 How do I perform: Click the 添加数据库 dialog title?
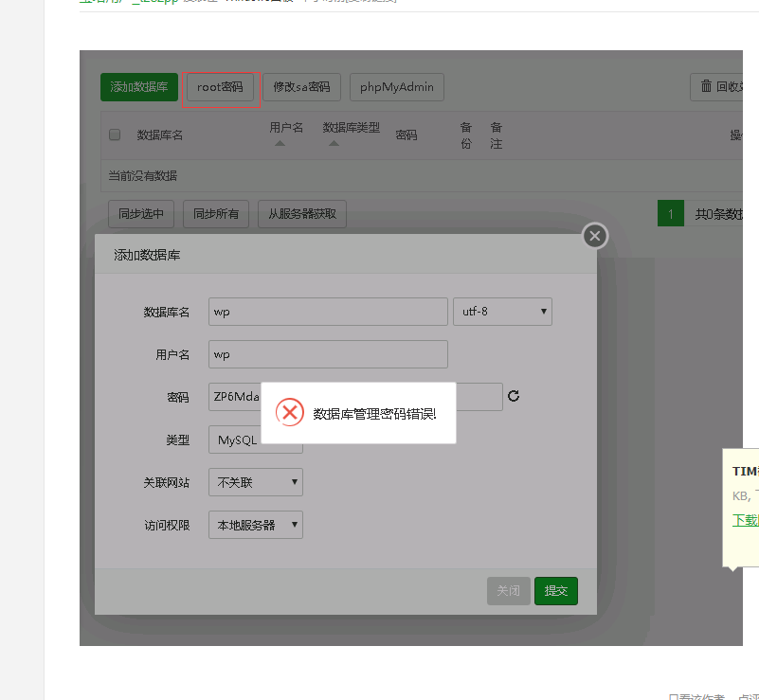coord(147,255)
